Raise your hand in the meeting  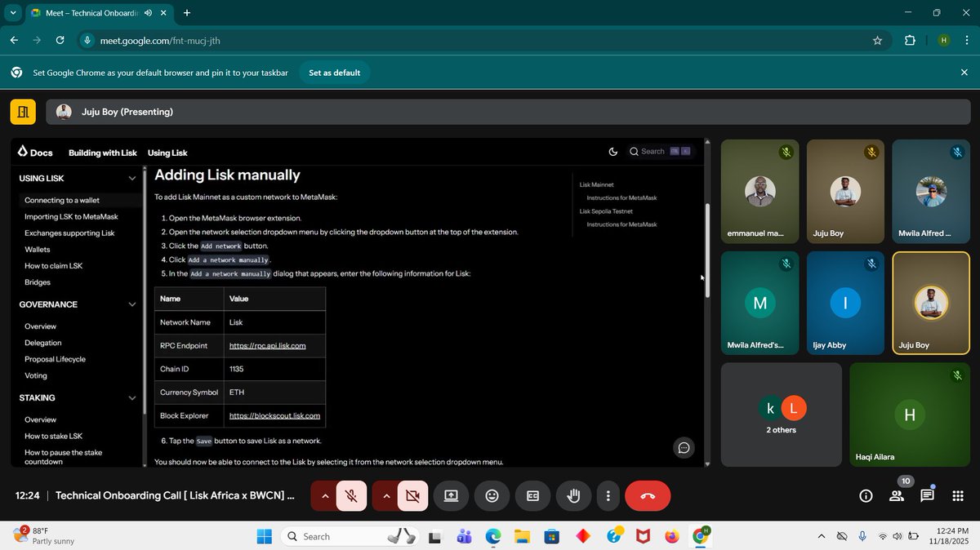[x=573, y=495]
